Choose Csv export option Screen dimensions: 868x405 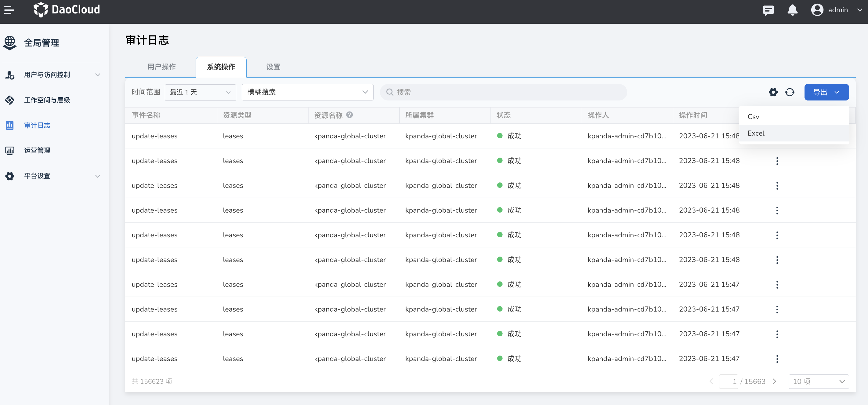pos(794,117)
